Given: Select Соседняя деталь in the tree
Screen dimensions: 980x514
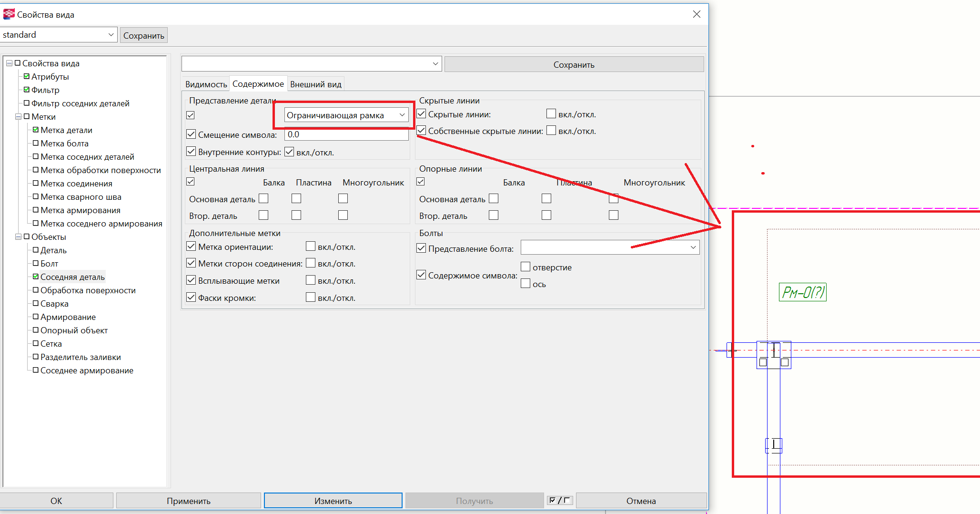Looking at the screenshot, I should [72, 277].
